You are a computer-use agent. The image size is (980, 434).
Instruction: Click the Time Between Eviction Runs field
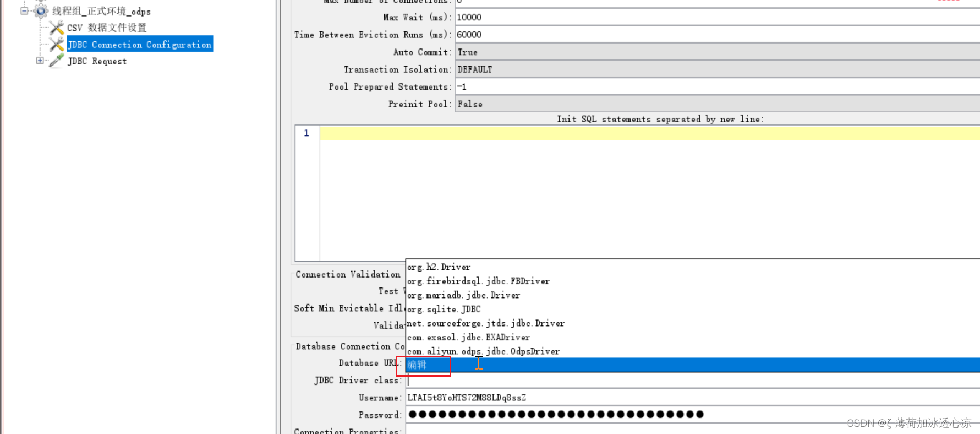tap(717, 35)
